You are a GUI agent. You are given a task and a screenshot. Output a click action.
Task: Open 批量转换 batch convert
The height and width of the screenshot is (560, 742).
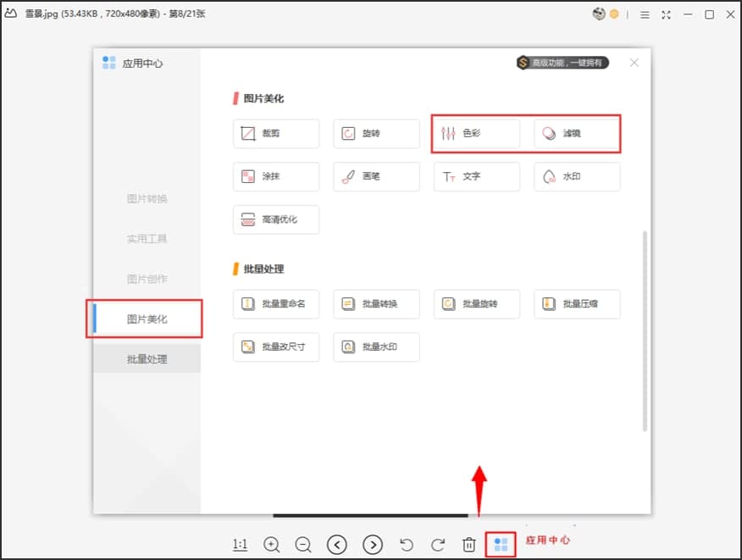click(376, 304)
